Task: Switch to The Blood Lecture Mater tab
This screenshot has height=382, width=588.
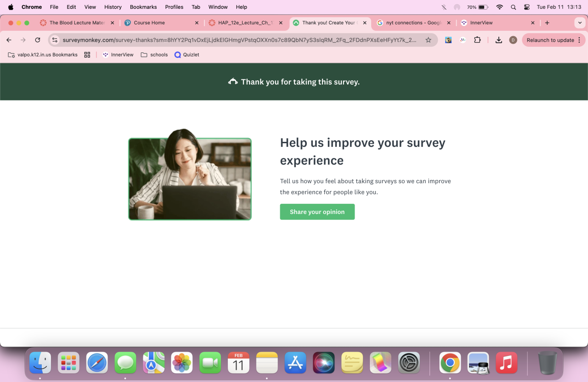Action: 77,22
